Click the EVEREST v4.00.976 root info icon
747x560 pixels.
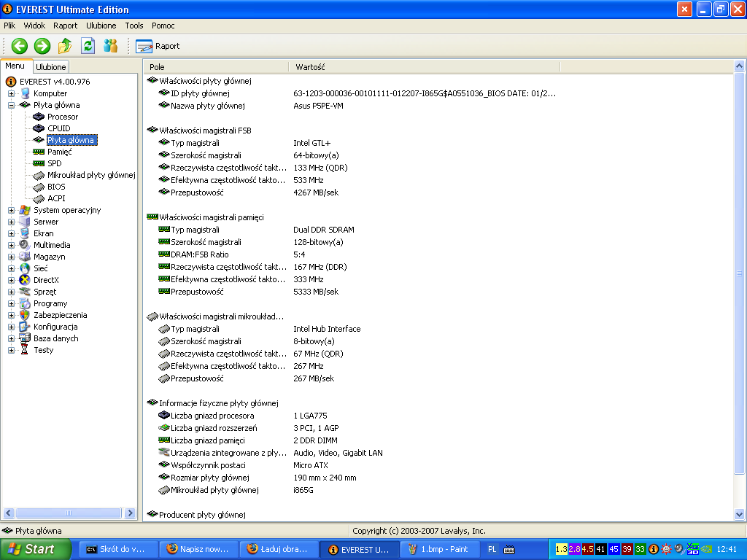pos(10,82)
